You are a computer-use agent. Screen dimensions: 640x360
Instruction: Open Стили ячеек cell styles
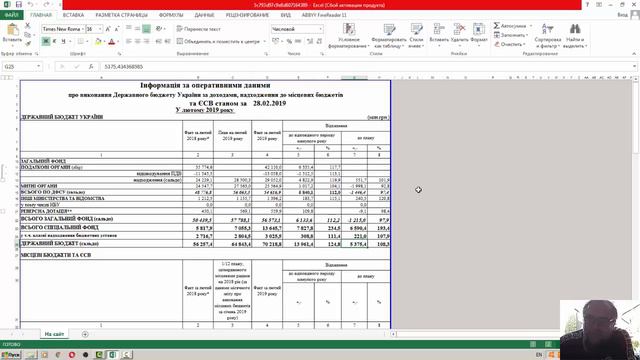[416, 36]
